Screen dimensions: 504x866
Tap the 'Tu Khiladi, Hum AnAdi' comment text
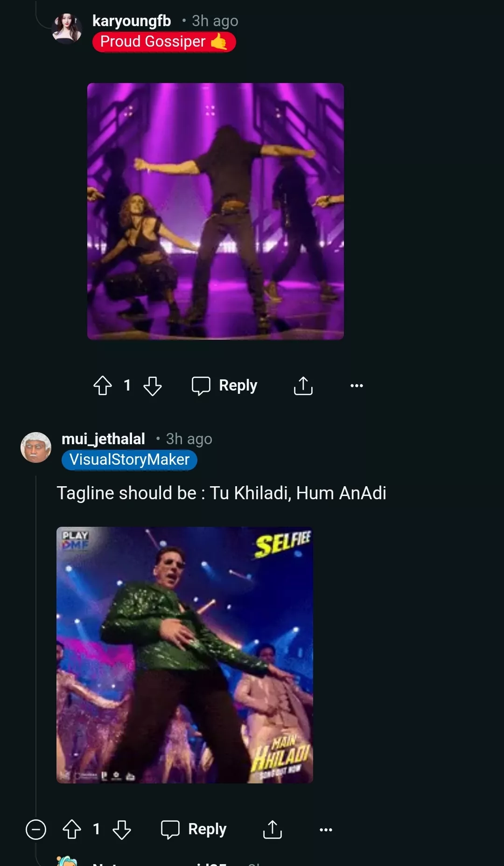[x=221, y=493]
